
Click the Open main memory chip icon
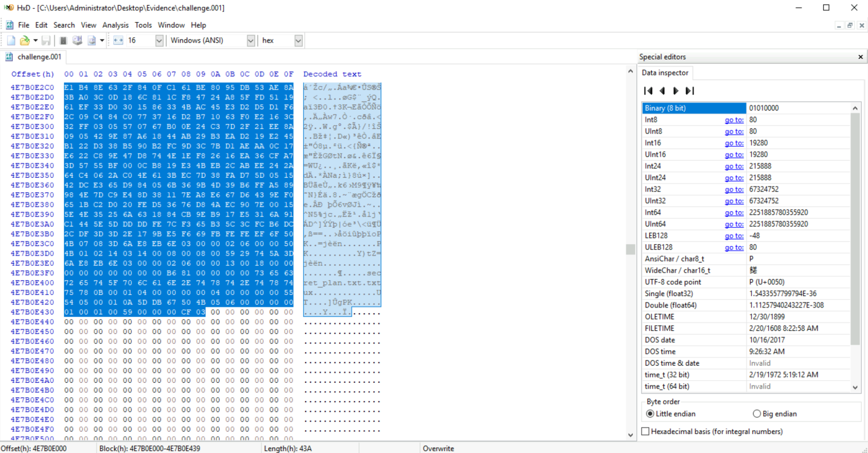63,40
